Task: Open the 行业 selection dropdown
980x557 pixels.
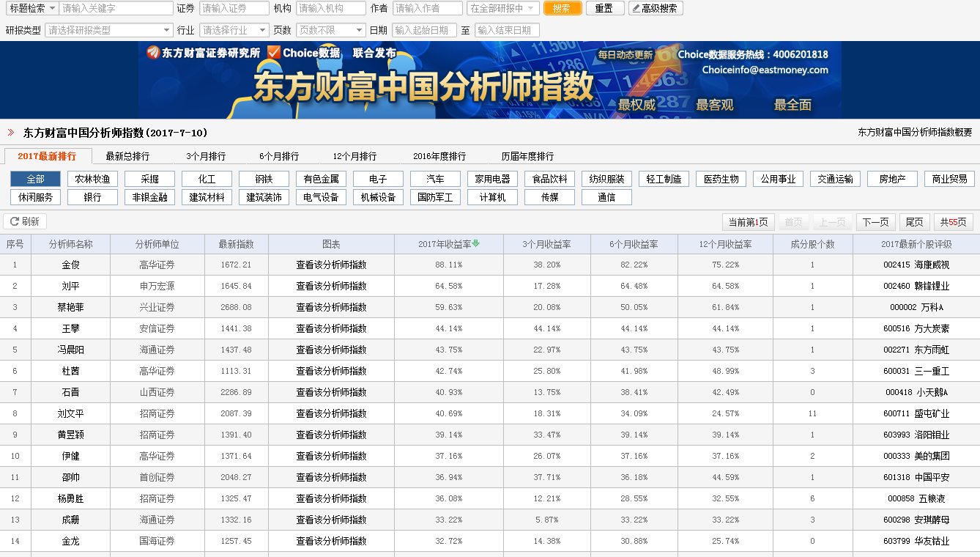Action: tap(234, 30)
